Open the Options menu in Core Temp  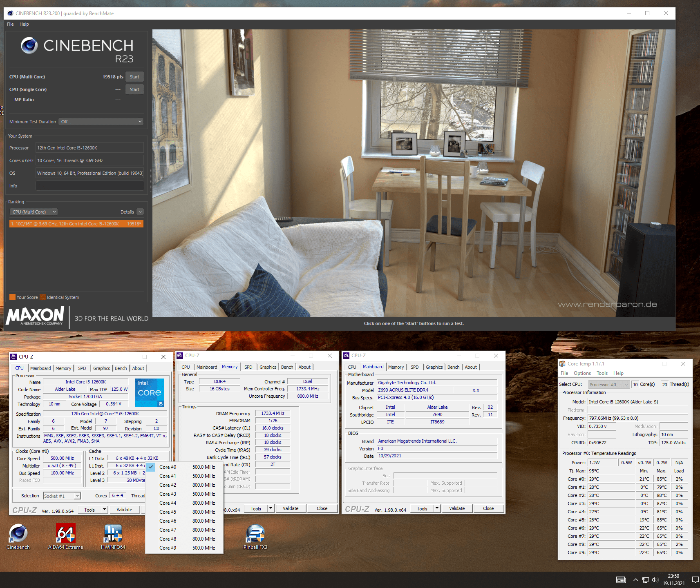582,373
